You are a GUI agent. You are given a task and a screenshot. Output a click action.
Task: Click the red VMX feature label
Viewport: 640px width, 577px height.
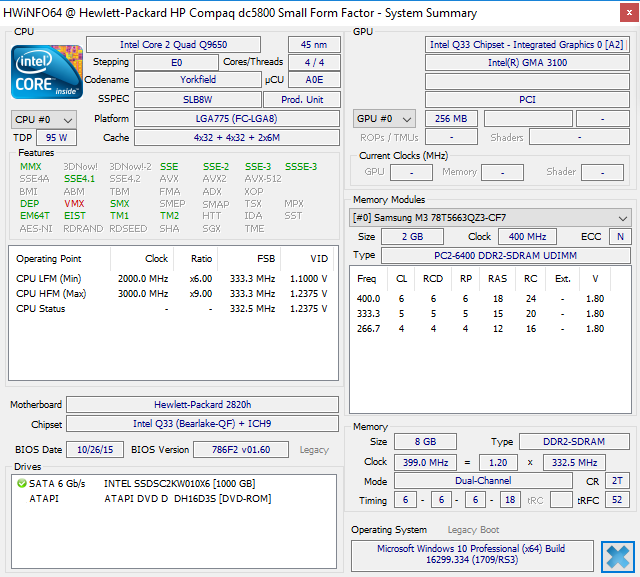[74, 204]
